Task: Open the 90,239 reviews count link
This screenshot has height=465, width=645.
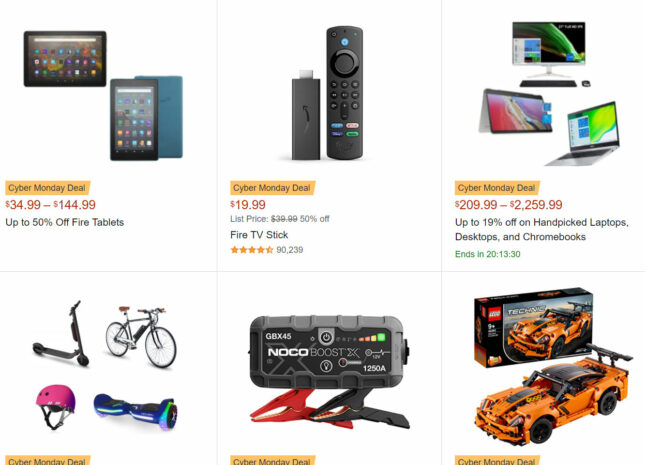Action: click(x=290, y=250)
